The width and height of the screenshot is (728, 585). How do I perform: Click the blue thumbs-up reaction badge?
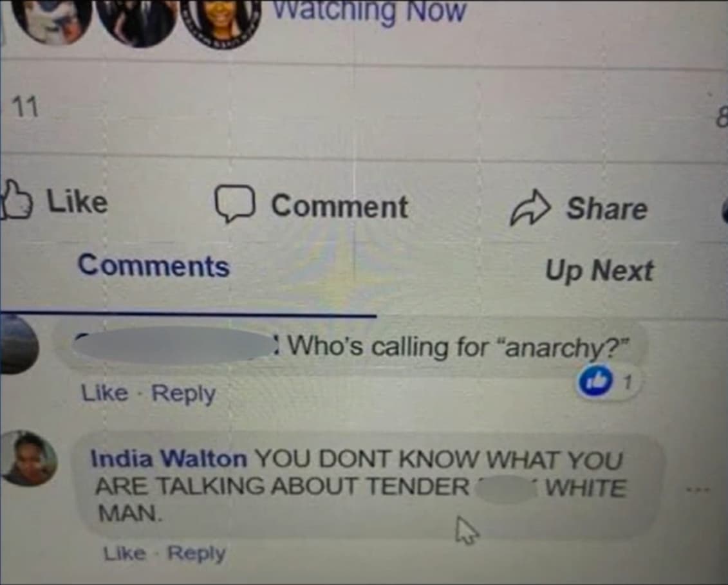(x=594, y=382)
